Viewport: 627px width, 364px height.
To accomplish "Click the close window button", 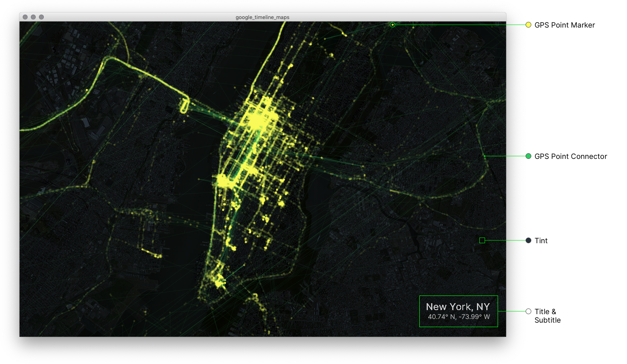I will click(x=25, y=17).
